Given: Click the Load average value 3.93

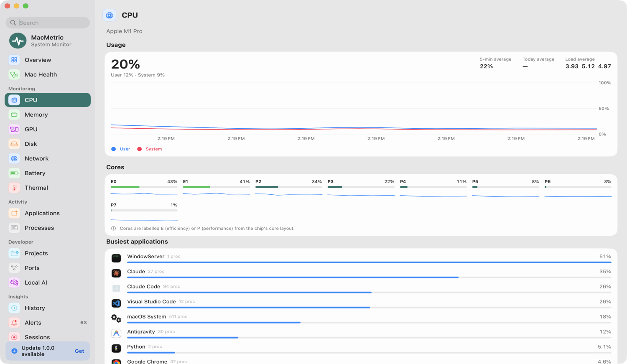Looking at the screenshot, I should coord(572,66).
